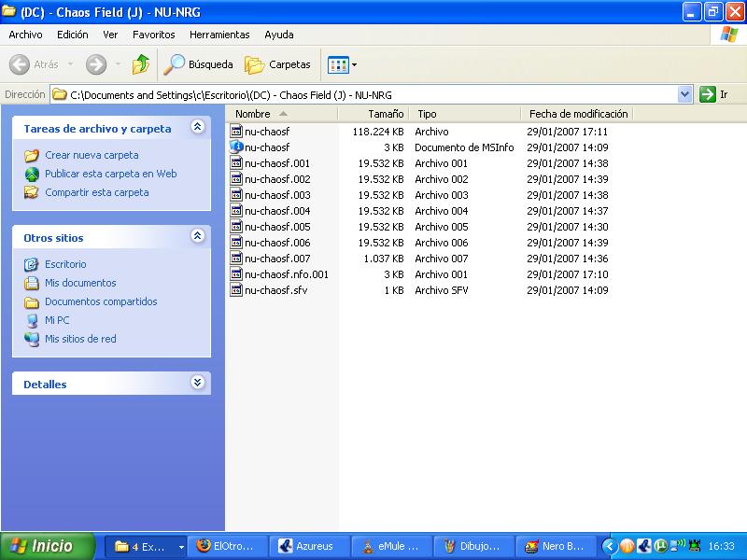Open Mis documentos link
The height and width of the screenshot is (560, 747).
[x=80, y=283]
